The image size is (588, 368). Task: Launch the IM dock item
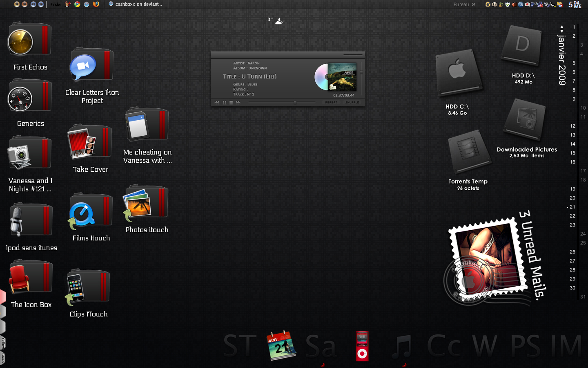566,346
